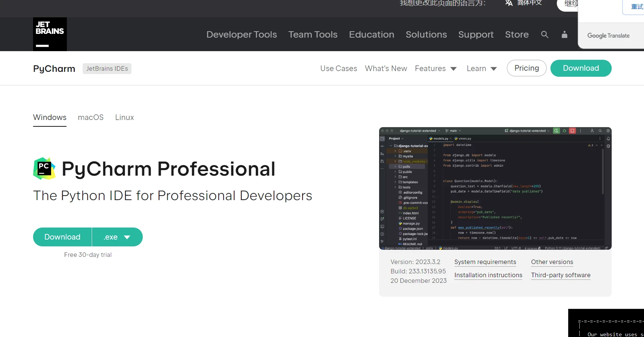Viewport: 644px width, 337px height.
Task: Switch to the macOS tab
Action: coord(91,117)
